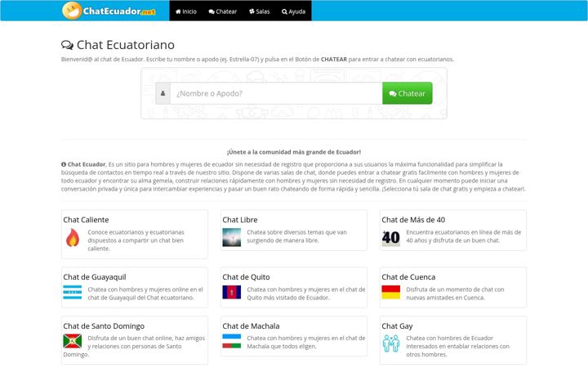588x368 pixels.
Task: Click the 40 icon for over-40 chat
Action: click(x=390, y=237)
